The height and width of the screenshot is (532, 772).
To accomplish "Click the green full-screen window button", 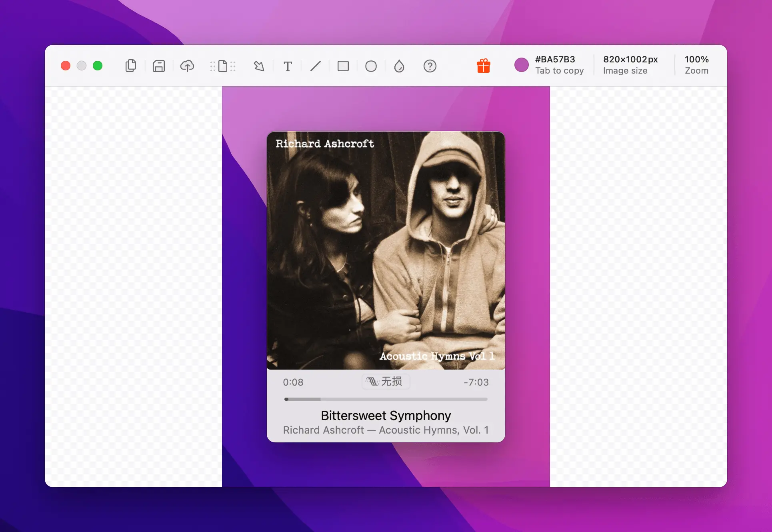I will pos(98,66).
